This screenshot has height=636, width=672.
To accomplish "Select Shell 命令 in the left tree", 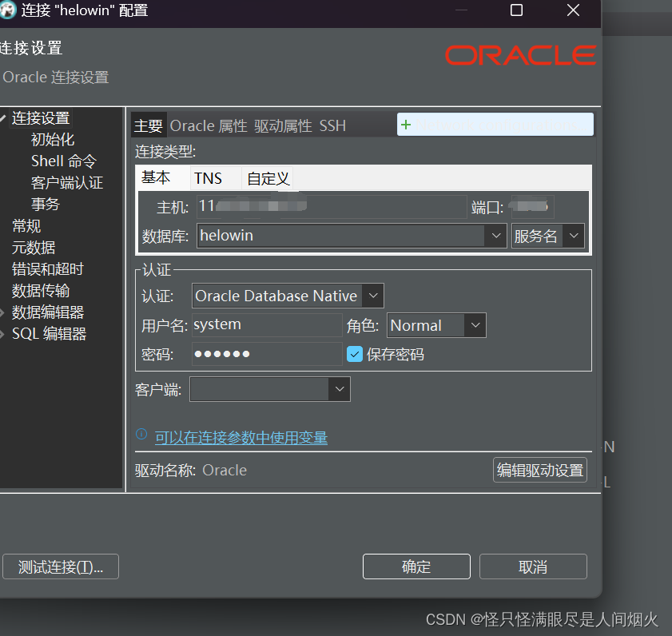I will coord(64,161).
